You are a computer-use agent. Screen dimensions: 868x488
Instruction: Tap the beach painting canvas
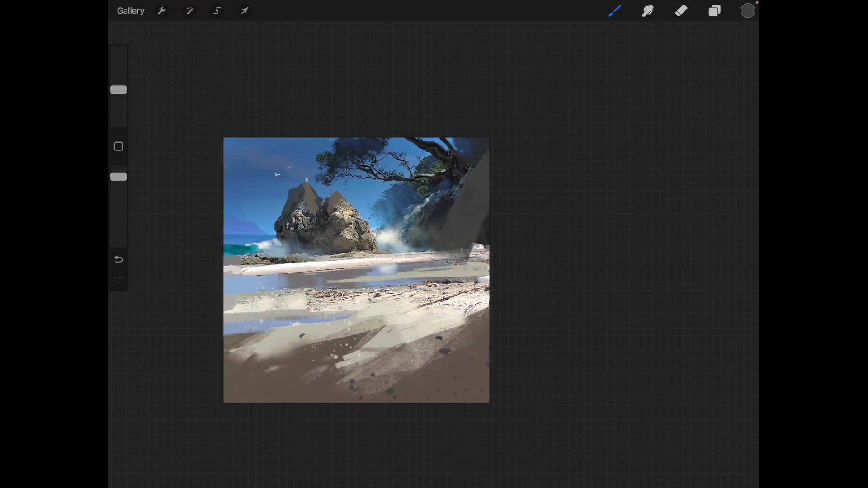[x=357, y=270]
